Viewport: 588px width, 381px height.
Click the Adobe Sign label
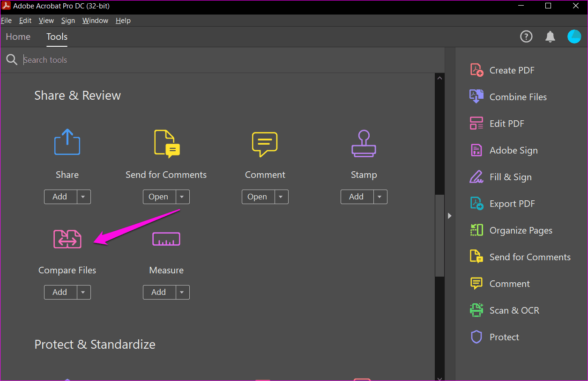(x=514, y=150)
